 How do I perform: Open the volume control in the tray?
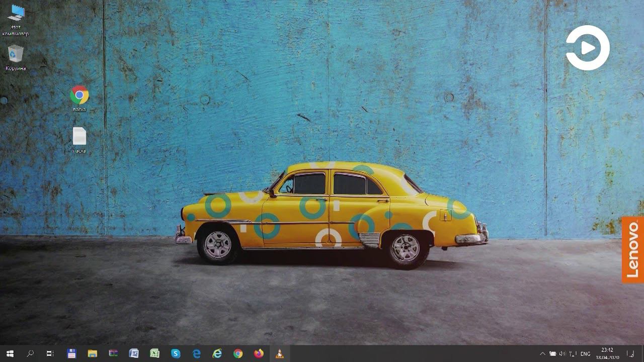click(562, 354)
